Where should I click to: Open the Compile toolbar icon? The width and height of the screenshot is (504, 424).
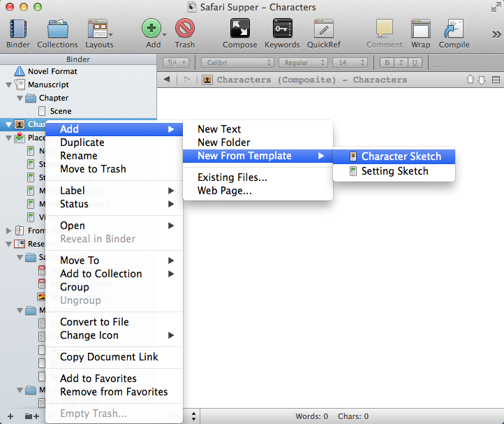click(454, 29)
